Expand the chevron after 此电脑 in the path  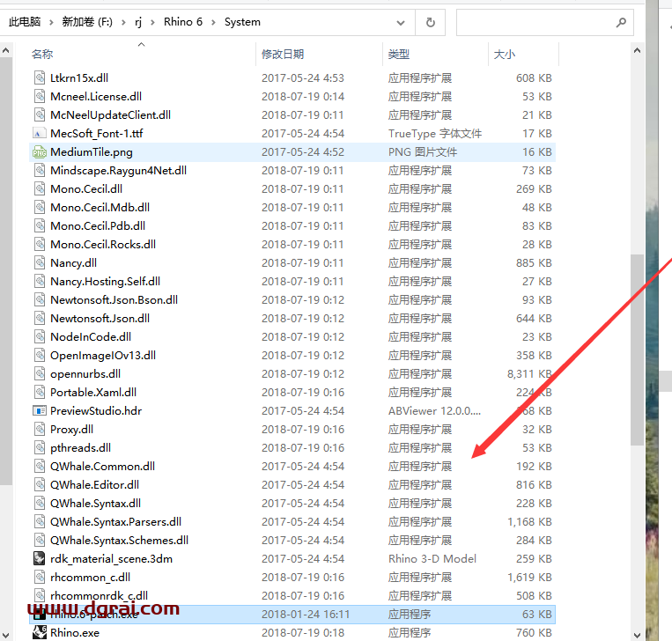tap(51, 22)
